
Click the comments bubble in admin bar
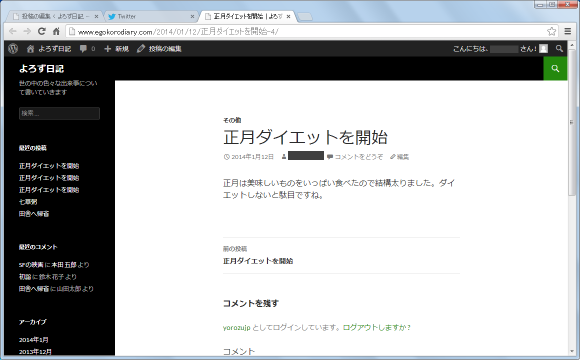(x=87, y=48)
